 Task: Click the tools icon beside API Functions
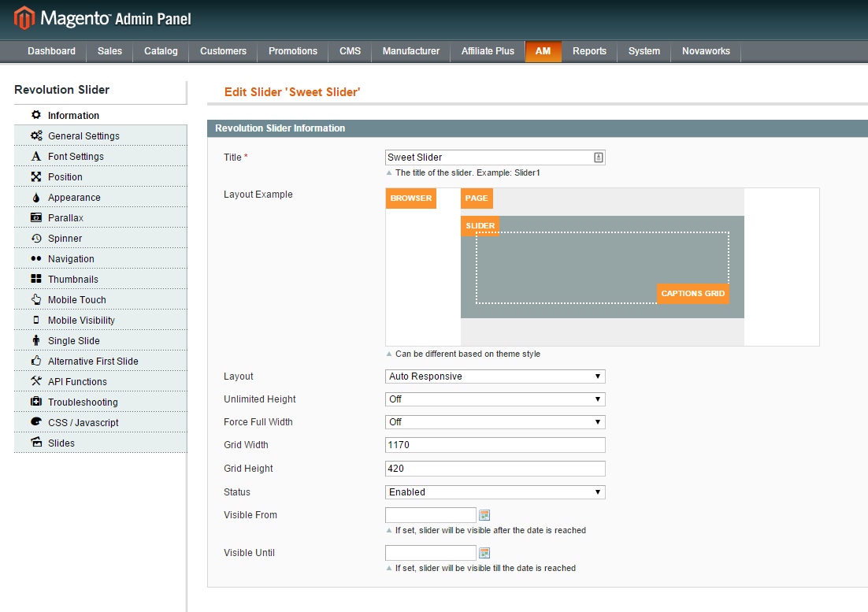tap(36, 380)
